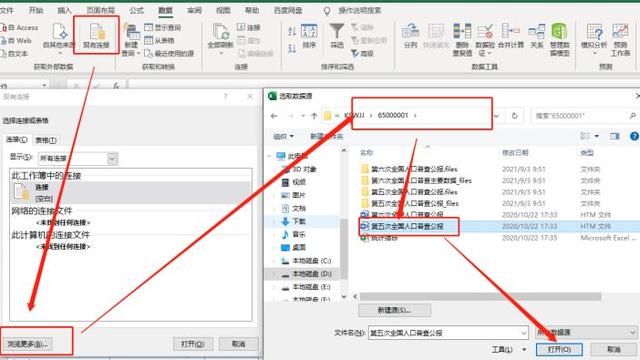Switch to the 页面布局 (Page Layout) tab
640x360 pixels.
coord(100,10)
